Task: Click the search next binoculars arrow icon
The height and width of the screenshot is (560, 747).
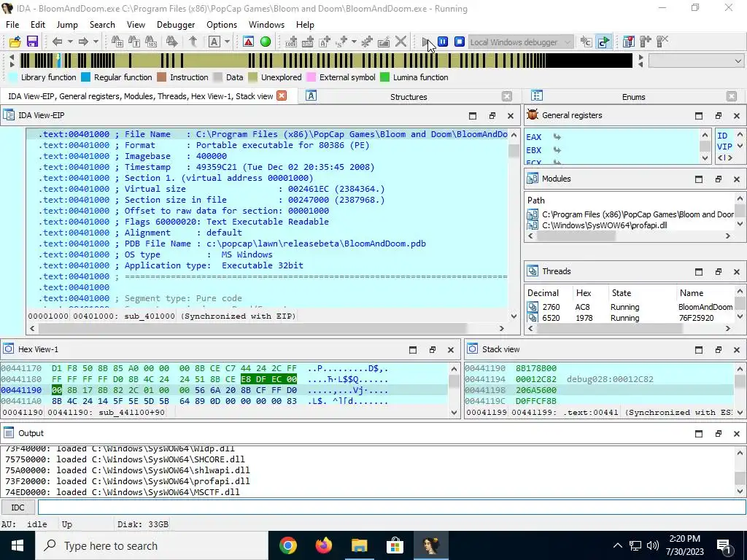Action: tap(172, 42)
